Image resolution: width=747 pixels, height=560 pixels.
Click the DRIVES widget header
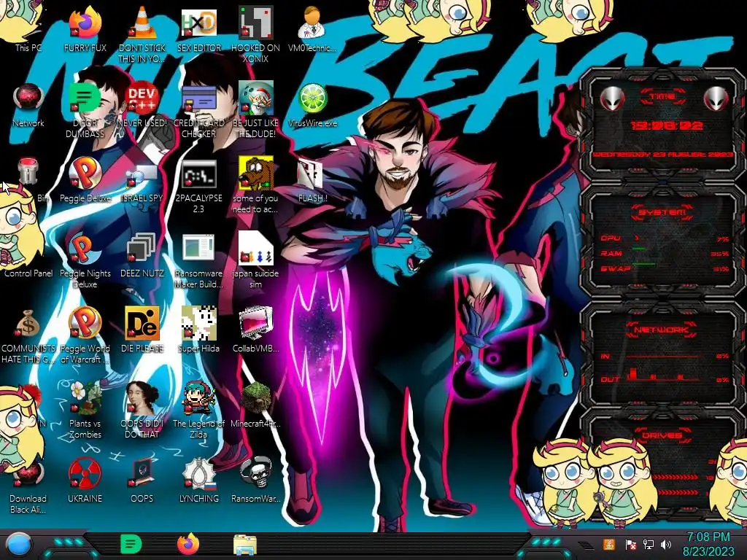point(662,435)
